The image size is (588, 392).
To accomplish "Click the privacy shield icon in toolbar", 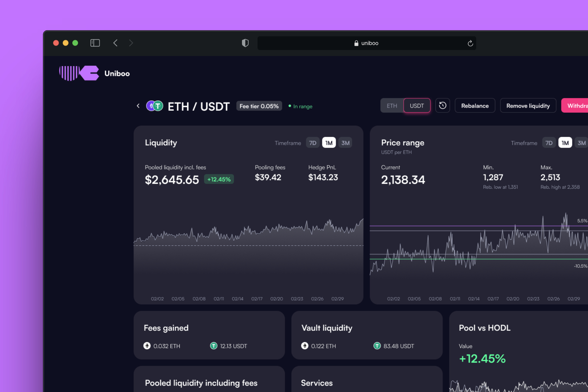I will [245, 43].
